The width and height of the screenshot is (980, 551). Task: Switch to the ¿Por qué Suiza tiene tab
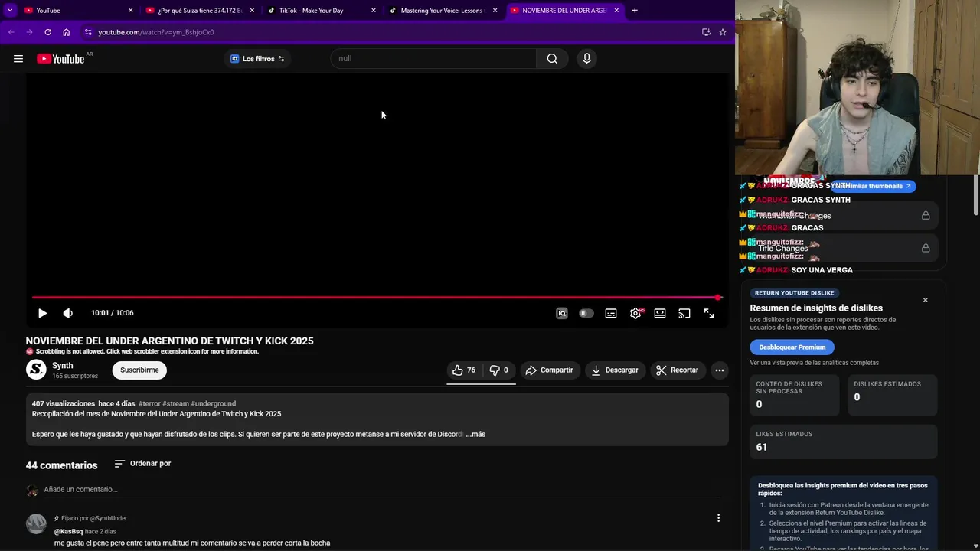coord(200,11)
